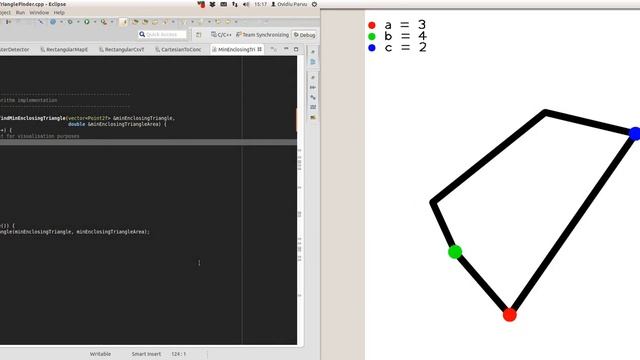Click the 124 : 1 cursor position indicator
640x360 pixels.
tap(178, 354)
